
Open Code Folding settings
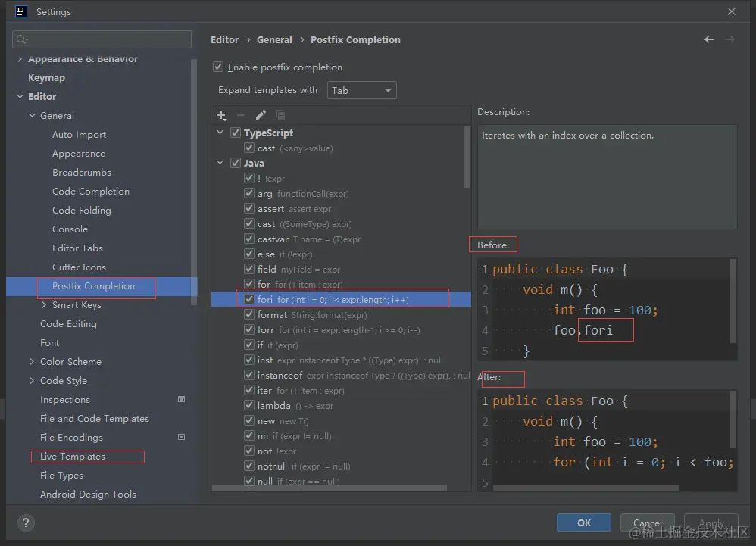(x=82, y=210)
